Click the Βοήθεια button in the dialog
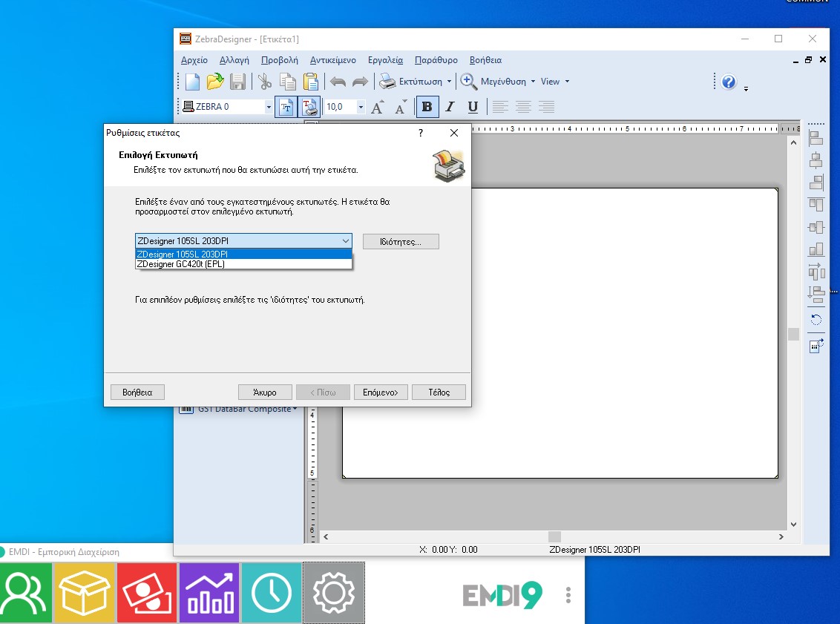840x624 pixels. coord(137,392)
